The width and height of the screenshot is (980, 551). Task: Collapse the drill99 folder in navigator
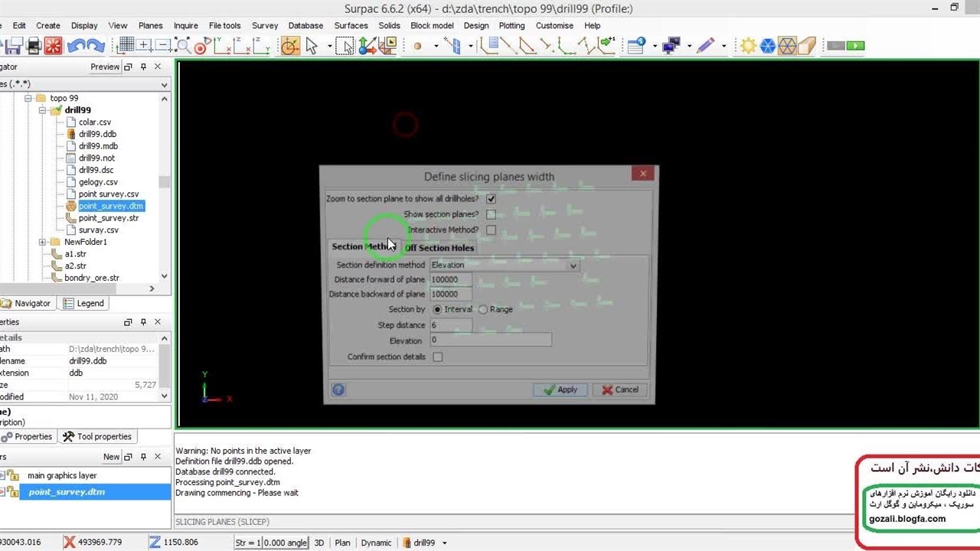(44, 110)
